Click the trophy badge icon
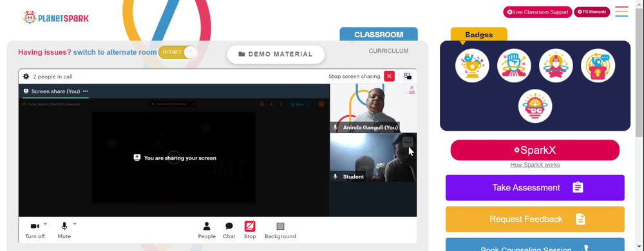 pos(472,66)
